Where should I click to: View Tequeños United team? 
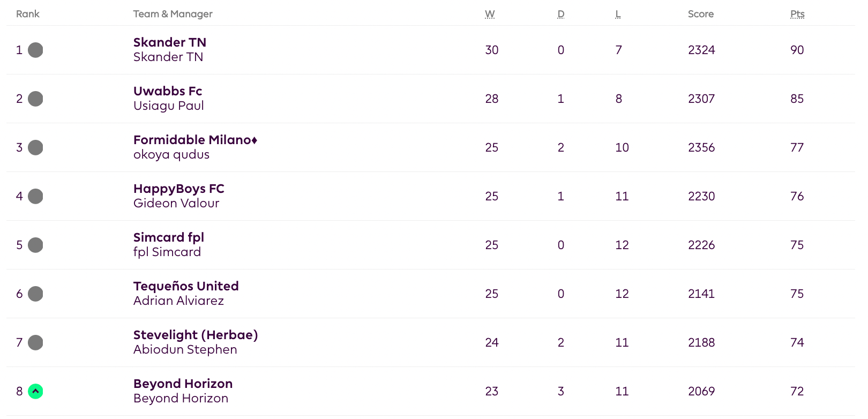pyautogui.click(x=186, y=286)
